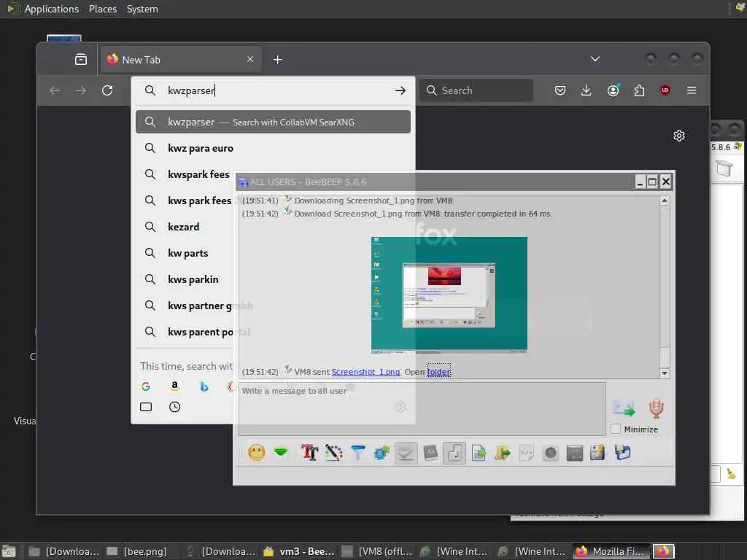Send the message with green arrow icon
Image resolution: width=747 pixels, height=560 pixels.
624,408
